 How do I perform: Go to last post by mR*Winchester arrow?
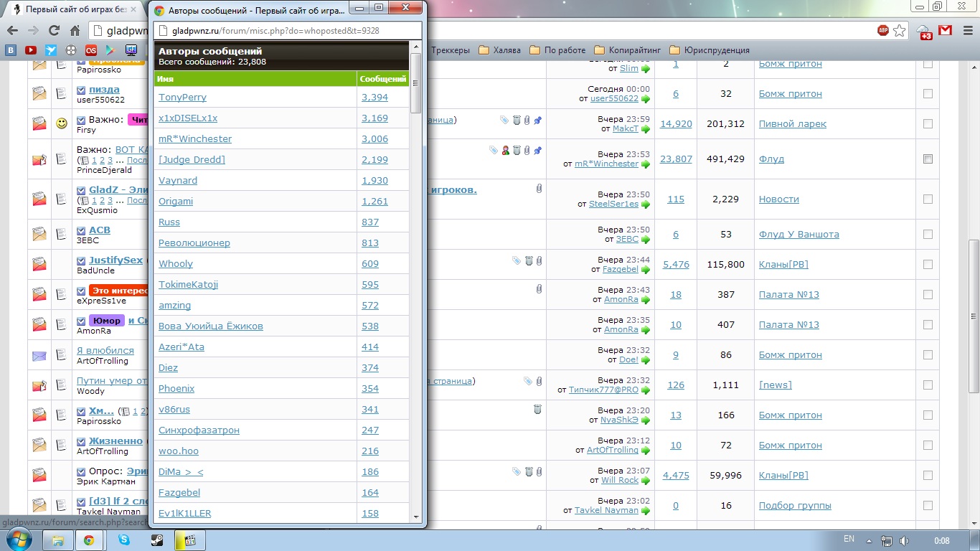[646, 164]
